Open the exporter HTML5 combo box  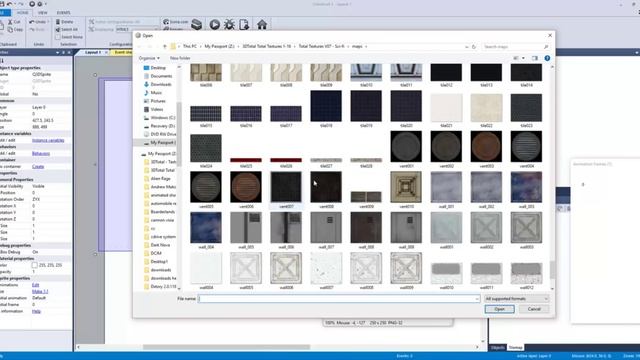[137, 29]
